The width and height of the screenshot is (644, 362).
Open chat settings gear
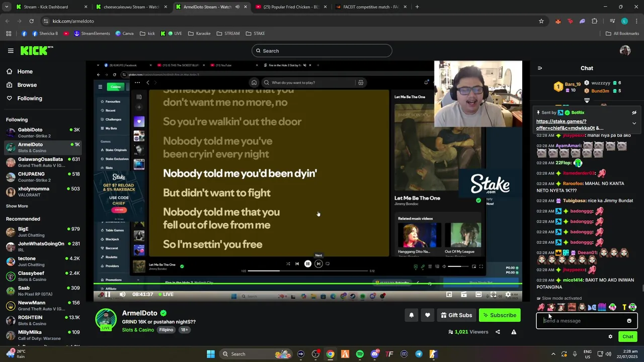610,337
